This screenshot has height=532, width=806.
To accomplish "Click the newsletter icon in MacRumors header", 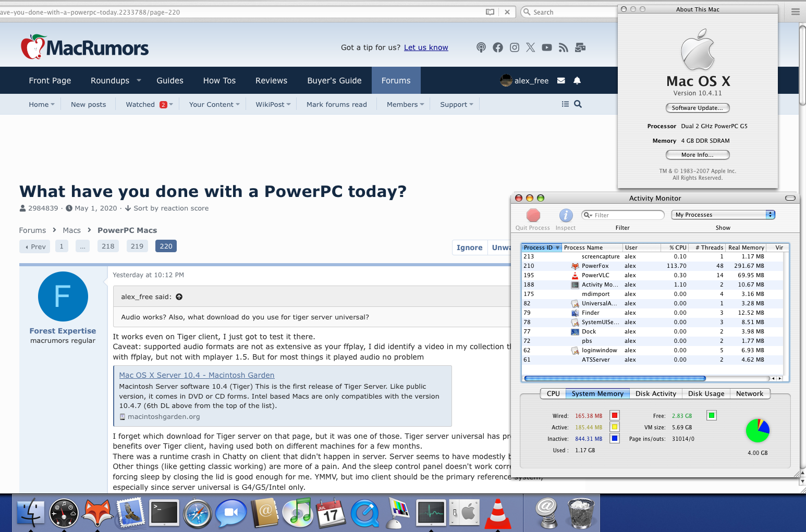I will (x=580, y=47).
